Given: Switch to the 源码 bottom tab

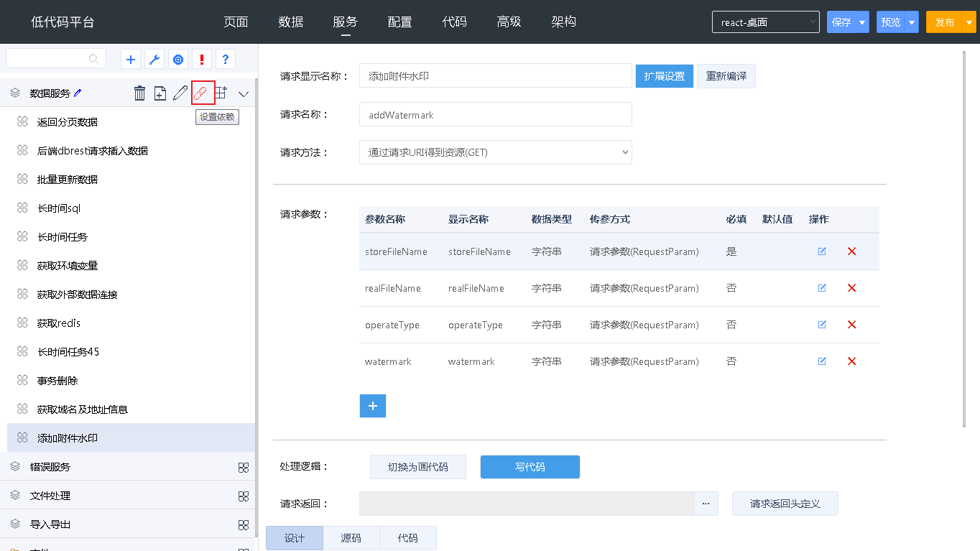Looking at the screenshot, I should pos(351,538).
